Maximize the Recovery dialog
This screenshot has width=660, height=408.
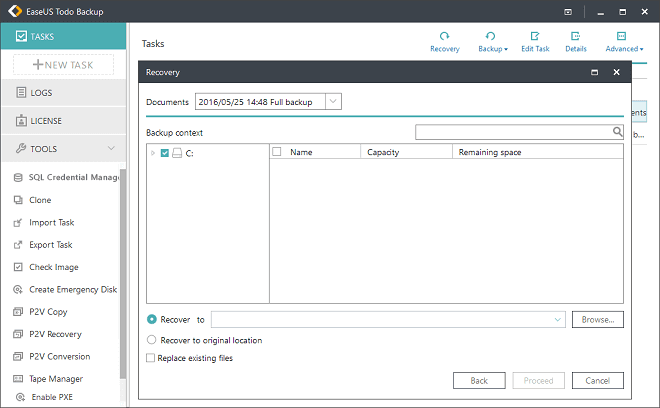coord(594,72)
